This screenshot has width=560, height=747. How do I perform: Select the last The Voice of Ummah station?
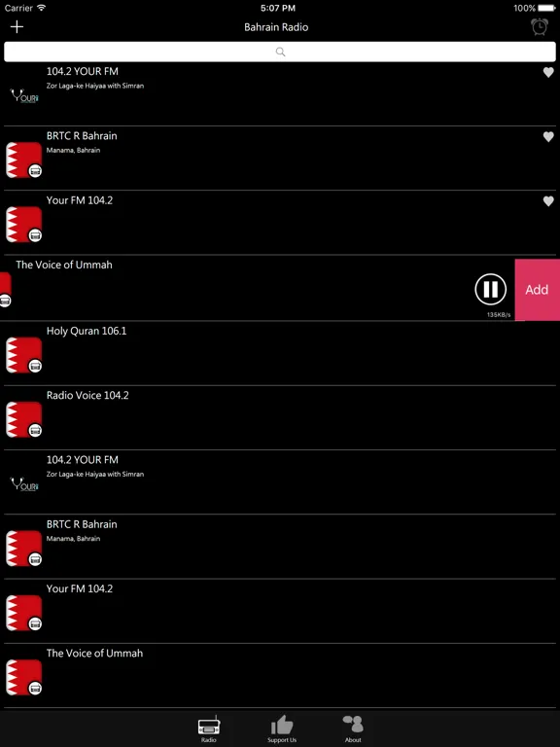[280, 676]
